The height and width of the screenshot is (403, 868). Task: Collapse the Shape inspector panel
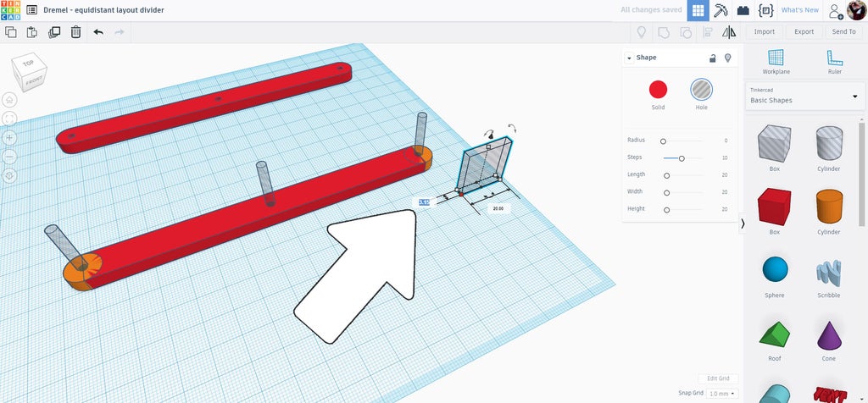tap(629, 58)
